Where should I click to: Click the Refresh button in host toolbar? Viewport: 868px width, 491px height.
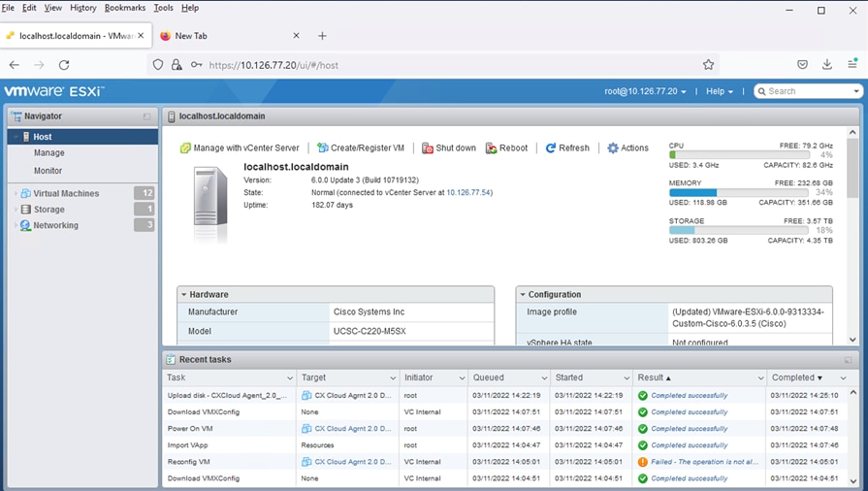[567, 147]
